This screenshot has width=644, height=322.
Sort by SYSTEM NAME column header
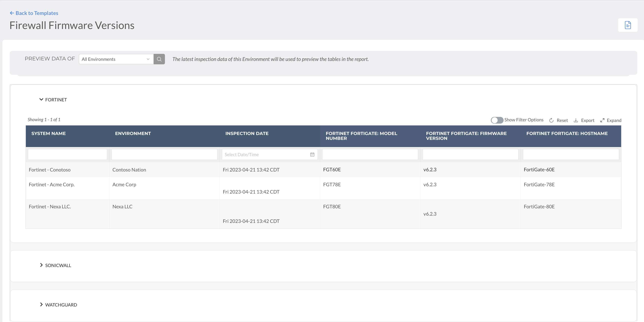coord(48,133)
